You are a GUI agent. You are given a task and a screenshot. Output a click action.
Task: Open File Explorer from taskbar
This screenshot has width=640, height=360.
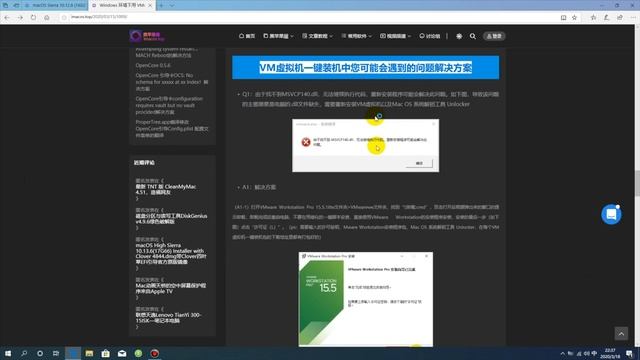pos(89,353)
